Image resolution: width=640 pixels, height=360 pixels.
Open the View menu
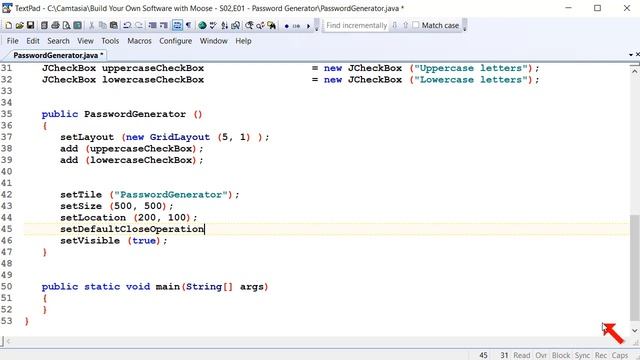point(85,41)
